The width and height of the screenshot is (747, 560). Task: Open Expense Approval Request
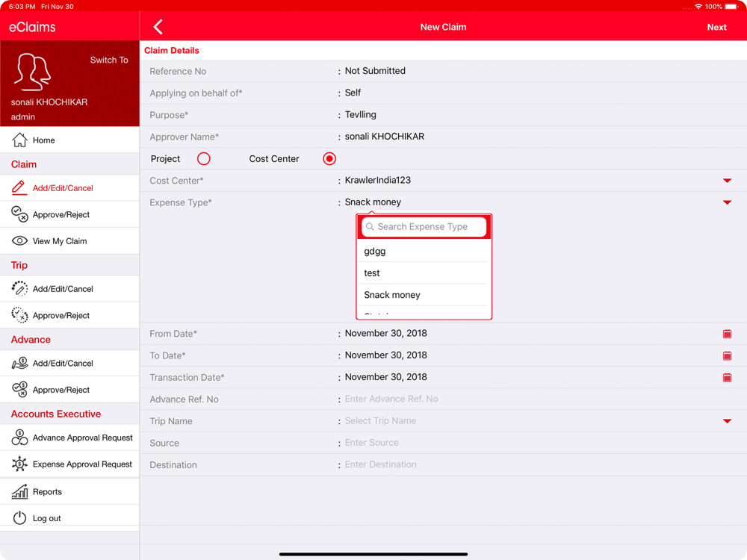tap(69, 464)
